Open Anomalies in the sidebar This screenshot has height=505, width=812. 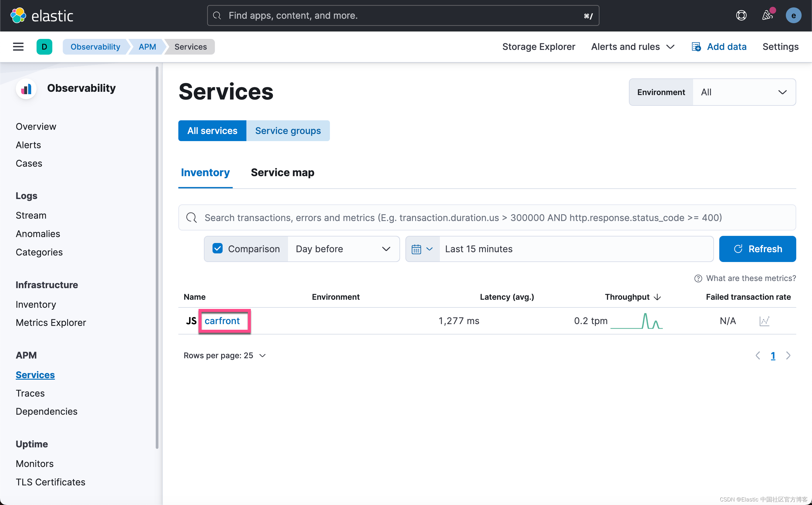coord(38,234)
